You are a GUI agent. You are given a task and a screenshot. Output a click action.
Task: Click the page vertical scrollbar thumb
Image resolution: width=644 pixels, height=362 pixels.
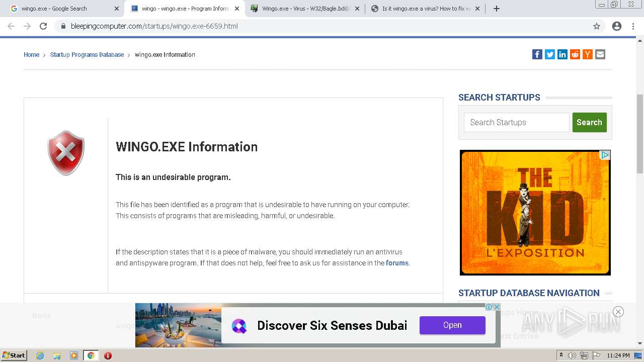(640, 134)
